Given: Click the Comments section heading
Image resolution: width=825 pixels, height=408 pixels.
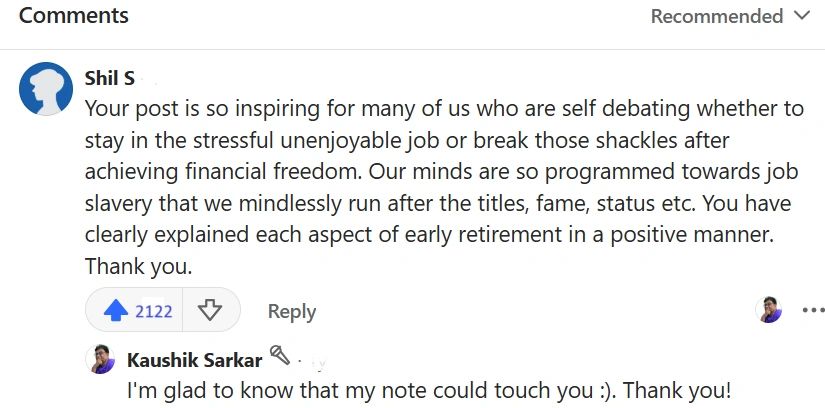Looking at the screenshot, I should pos(74,16).
